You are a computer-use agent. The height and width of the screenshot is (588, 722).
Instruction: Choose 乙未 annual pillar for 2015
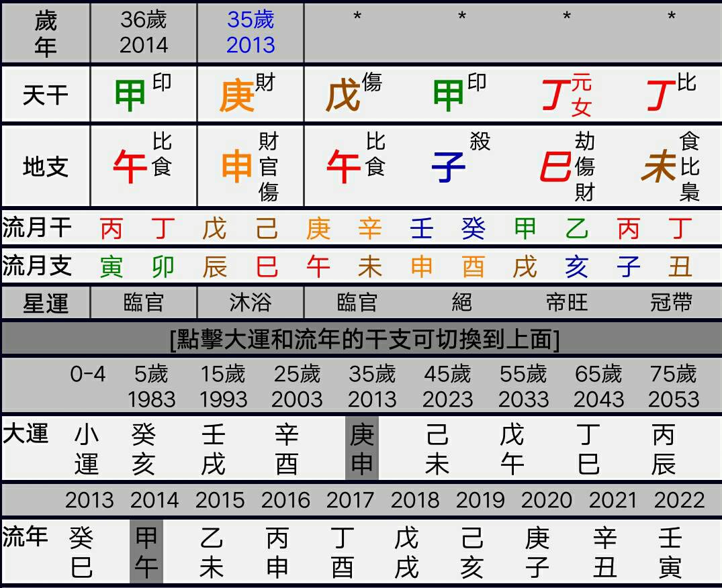(212, 552)
